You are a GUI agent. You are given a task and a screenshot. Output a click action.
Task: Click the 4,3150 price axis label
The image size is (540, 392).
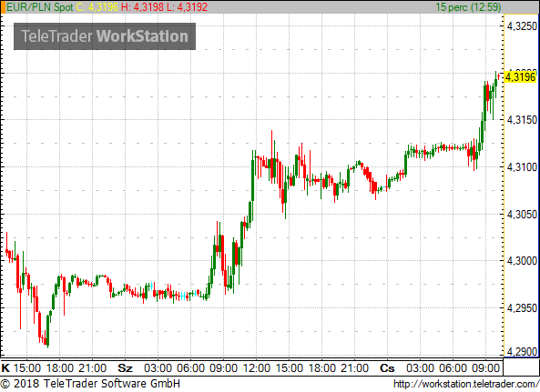coord(522,120)
